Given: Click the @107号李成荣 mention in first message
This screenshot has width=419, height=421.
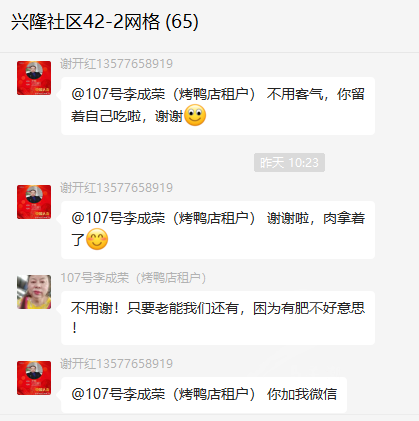Looking at the screenshot, I should point(163,94).
